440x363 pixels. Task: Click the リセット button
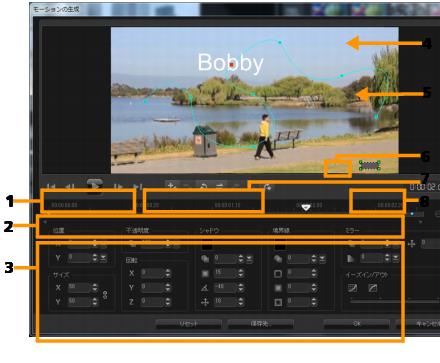click(x=188, y=324)
